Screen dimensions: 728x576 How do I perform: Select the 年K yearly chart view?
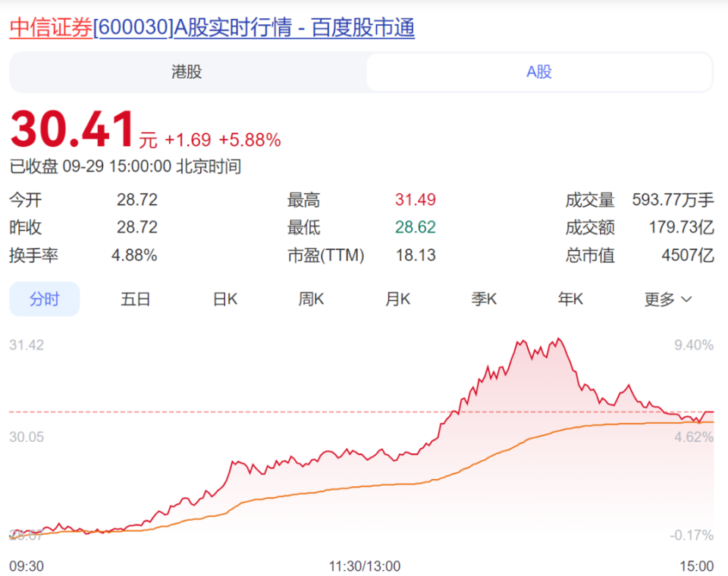tap(570, 299)
